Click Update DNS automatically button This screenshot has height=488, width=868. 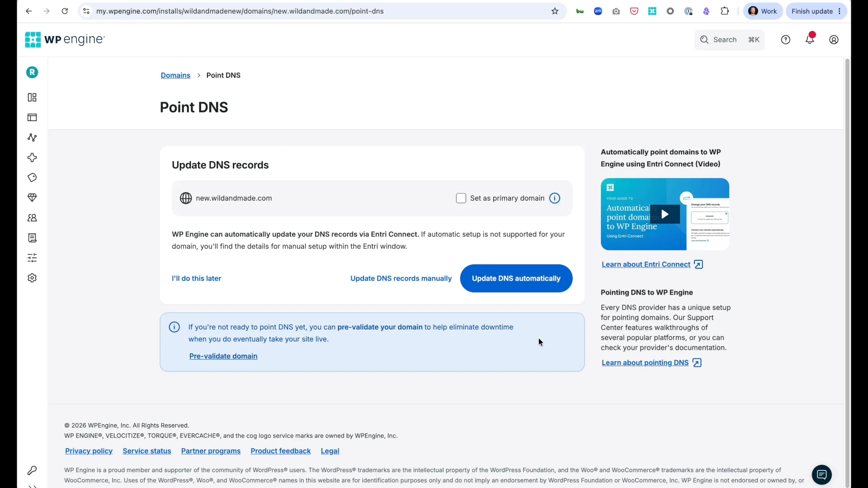pos(516,278)
